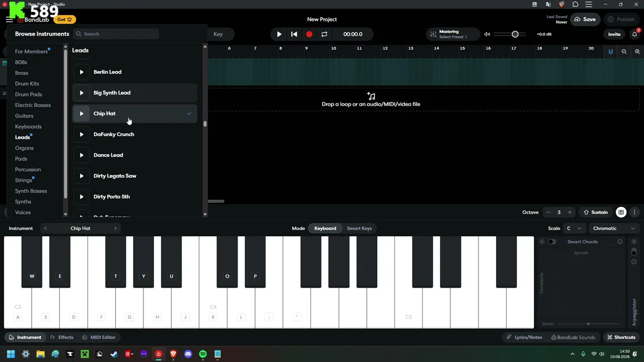This screenshot has height=362, width=644.
Task: Toggle the Sustain button
Action: click(x=595, y=212)
